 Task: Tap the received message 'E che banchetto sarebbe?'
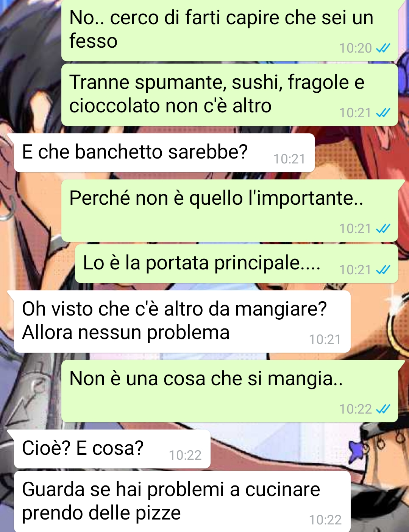pyautogui.click(x=164, y=152)
